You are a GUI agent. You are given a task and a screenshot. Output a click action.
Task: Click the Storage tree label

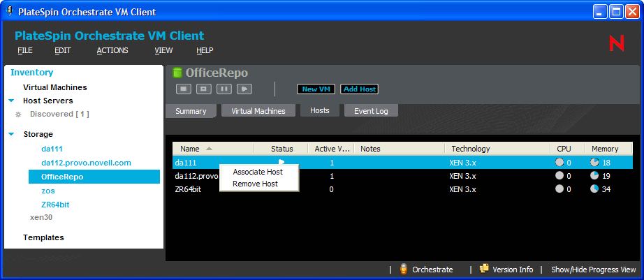(38, 134)
